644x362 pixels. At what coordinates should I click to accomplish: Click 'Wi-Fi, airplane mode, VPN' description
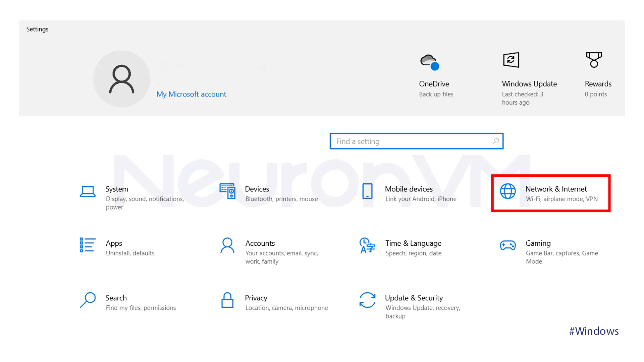pyautogui.click(x=562, y=199)
